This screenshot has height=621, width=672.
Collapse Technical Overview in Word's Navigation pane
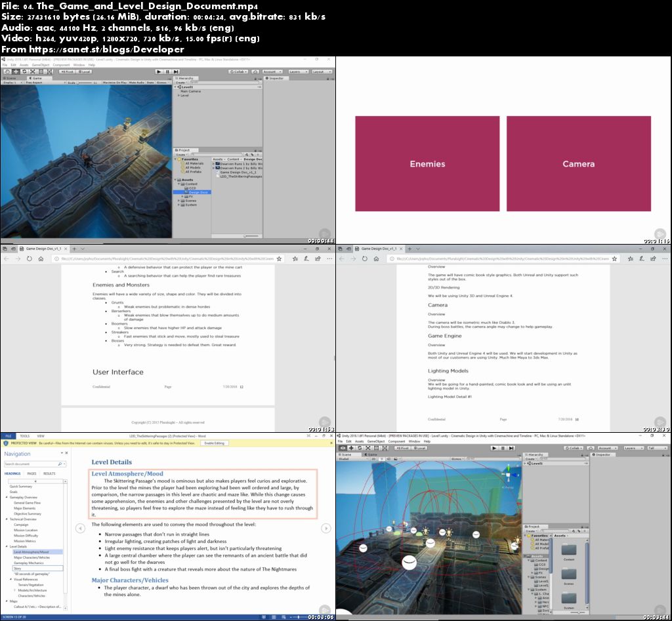coord(7,519)
